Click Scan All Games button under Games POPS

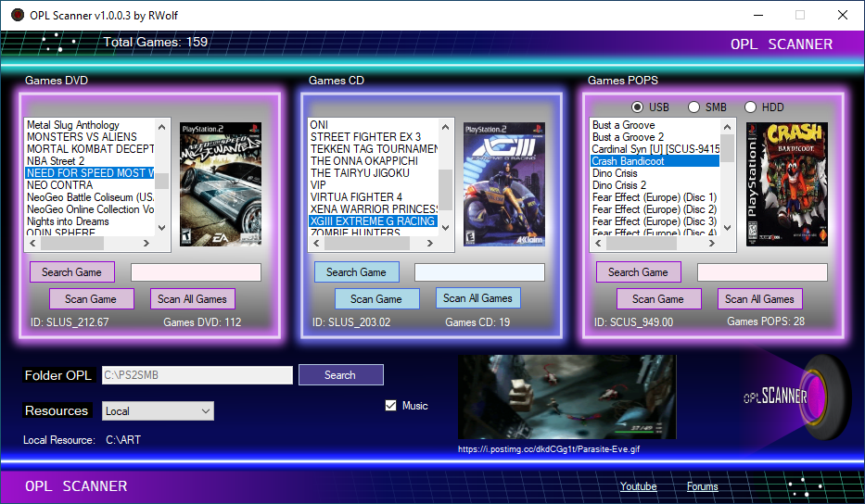759,299
